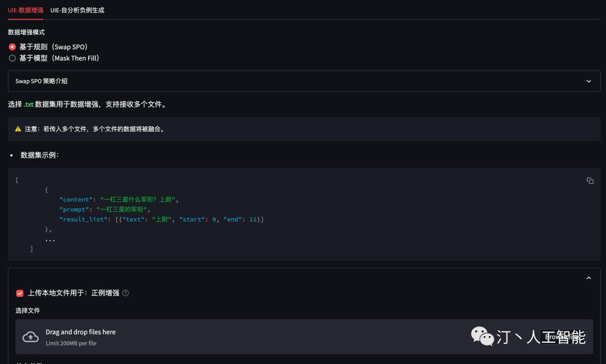Click the WeChat logo watermark

[x=482, y=336]
